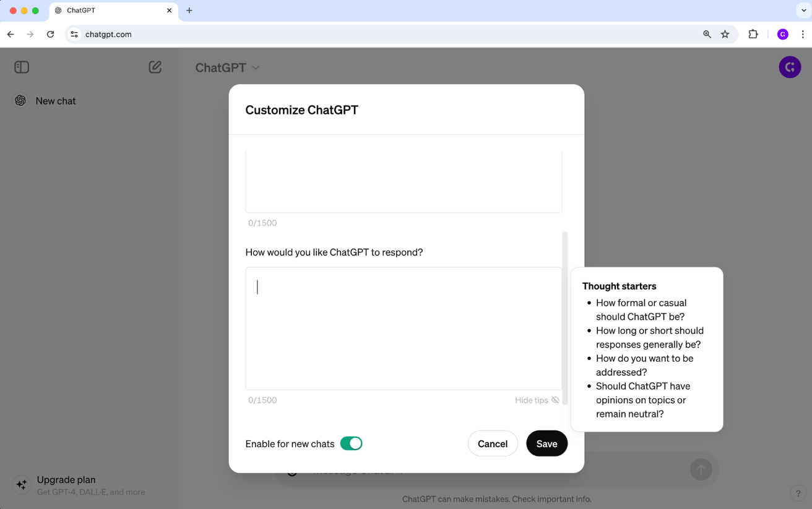Viewport: 812px width, 509px height.
Task: Select the ChatGPT browser tab
Action: tap(114, 11)
